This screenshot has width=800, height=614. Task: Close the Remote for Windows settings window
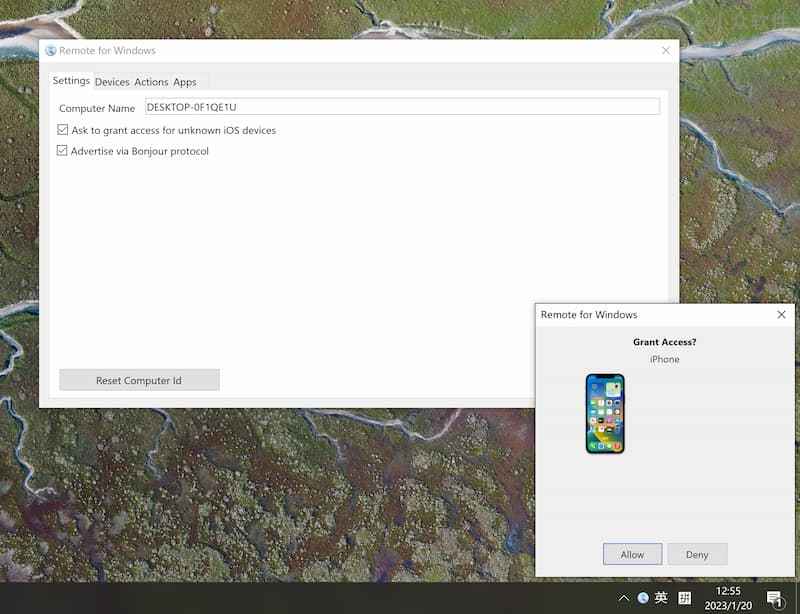point(666,51)
